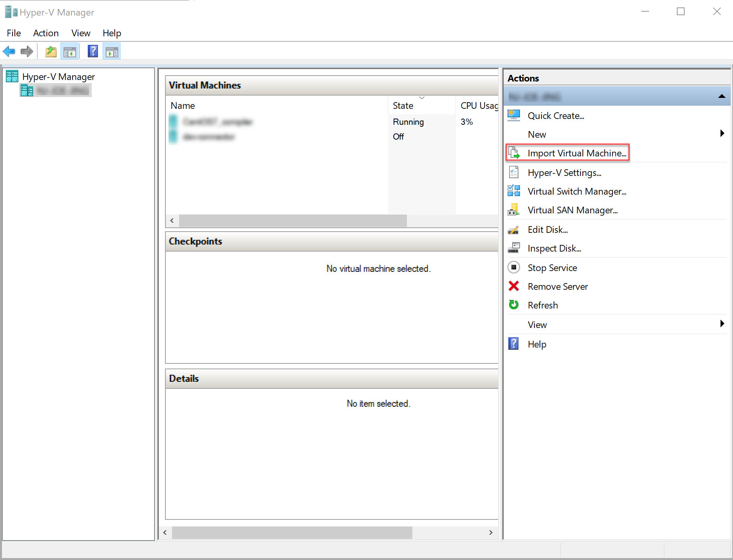Open Import Virtual Machine
This screenshot has width=733, height=560.
[x=576, y=153]
